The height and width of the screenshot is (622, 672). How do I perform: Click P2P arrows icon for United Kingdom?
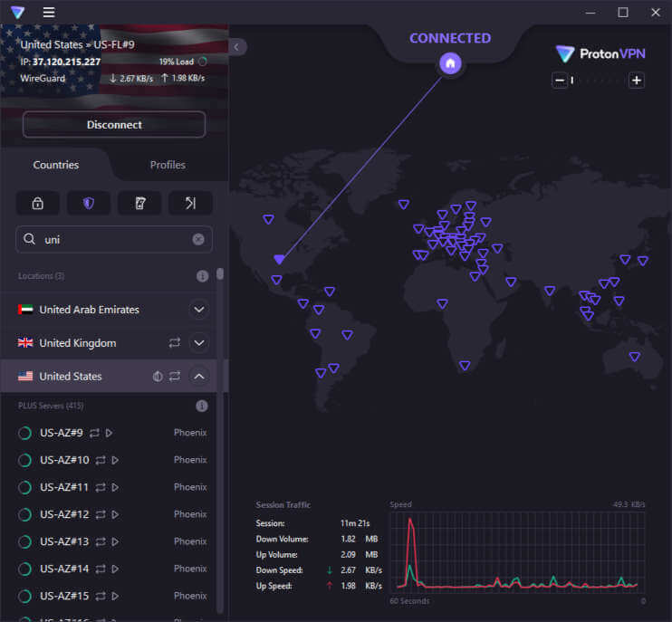pos(175,343)
